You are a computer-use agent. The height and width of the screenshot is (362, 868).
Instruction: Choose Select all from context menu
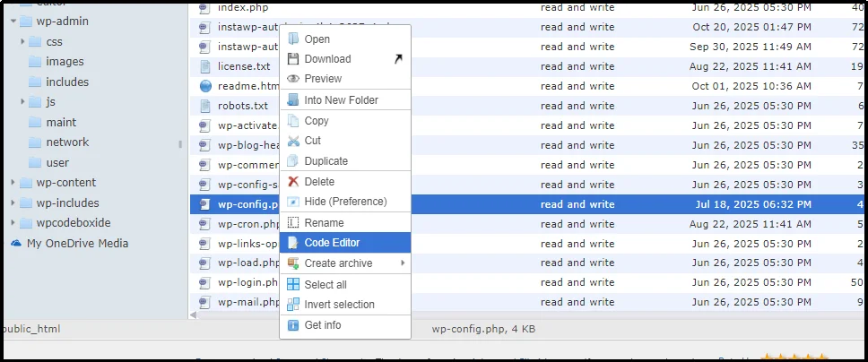345,285
